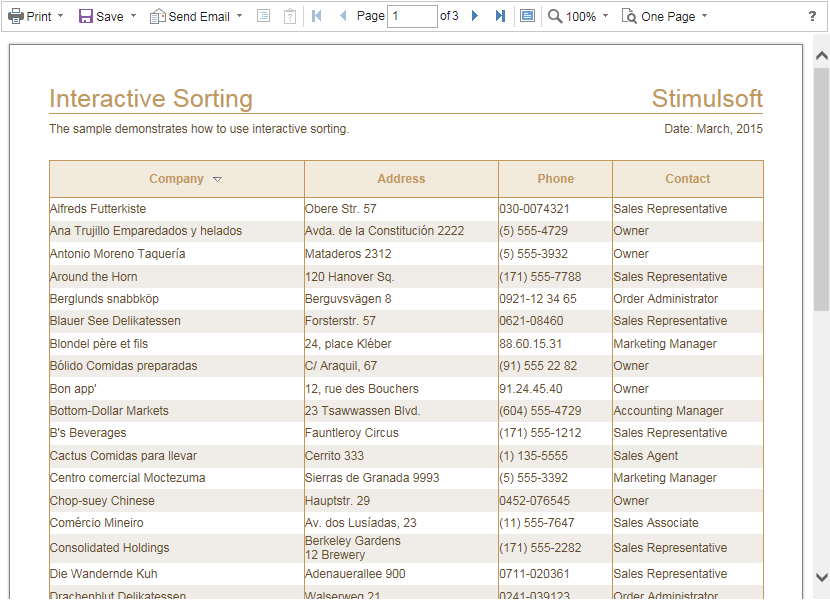Open the One Page view mode dropdown
The width and height of the screenshot is (830, 600).
coord(705,16)
